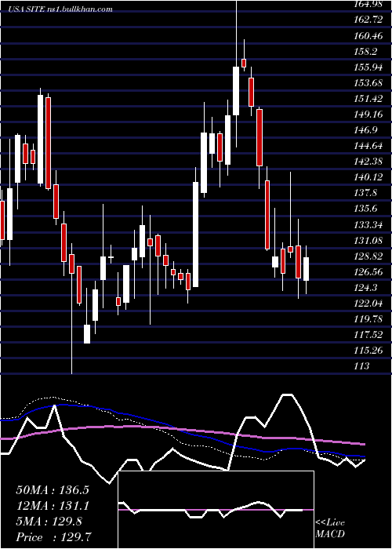Click the USA SITE ns1.bullkhan.com header text
Image resolution: width=392 pixels, height=549 pixels.
[x=61, y=9]
